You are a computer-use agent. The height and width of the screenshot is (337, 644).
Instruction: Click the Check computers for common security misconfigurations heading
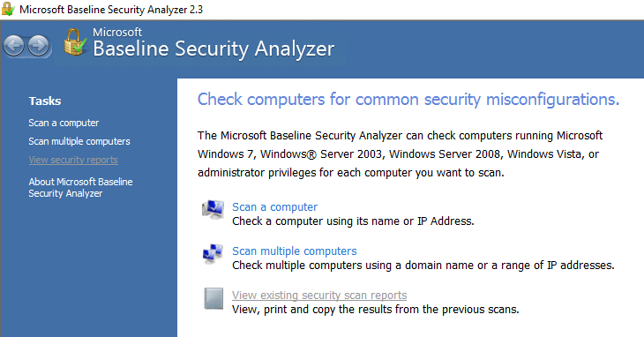coord(408,100)
